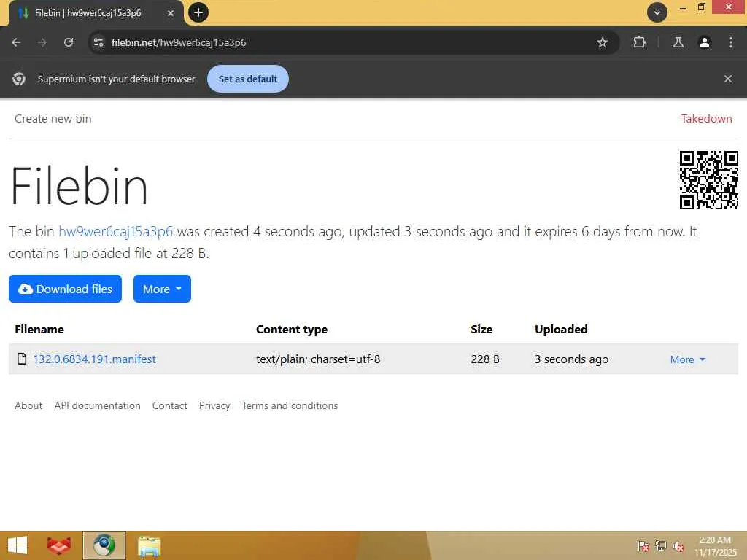Open the API documentation footer link
Screen dimensions: 747x560
tap(97, 405)
